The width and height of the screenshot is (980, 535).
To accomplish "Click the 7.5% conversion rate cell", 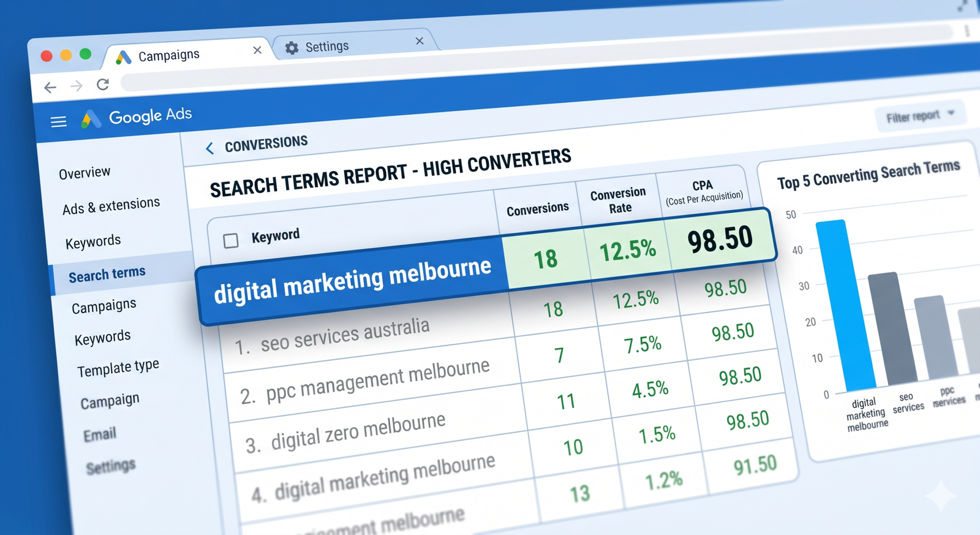I will (x=643, y=345).
